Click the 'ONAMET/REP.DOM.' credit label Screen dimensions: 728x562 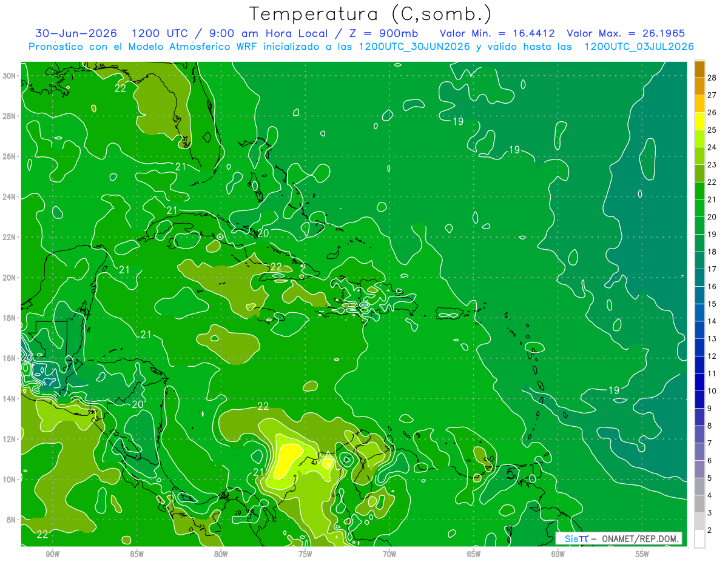coord(641,538)
